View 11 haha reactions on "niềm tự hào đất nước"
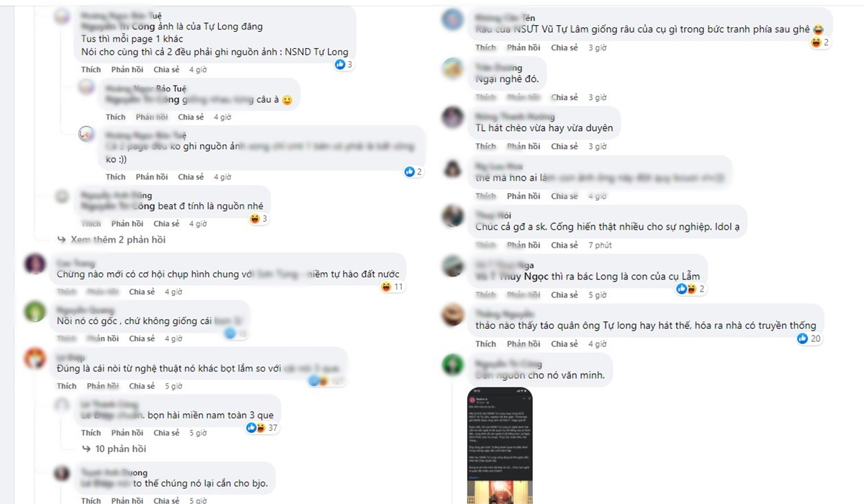864x504 pixels. 392,287
